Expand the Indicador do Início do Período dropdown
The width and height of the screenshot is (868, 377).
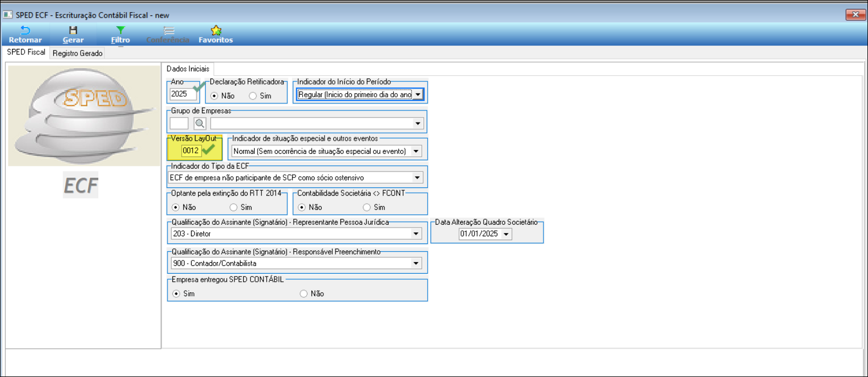(x=418, y=95)
